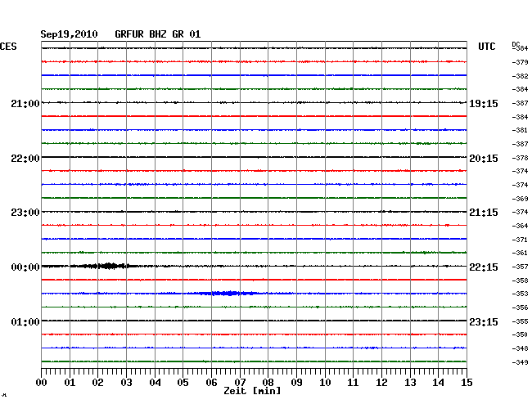Click the x-axis minute tick label 05
Image resolution: width=532 pixels, height=404 pixels.
click(183, 383)
